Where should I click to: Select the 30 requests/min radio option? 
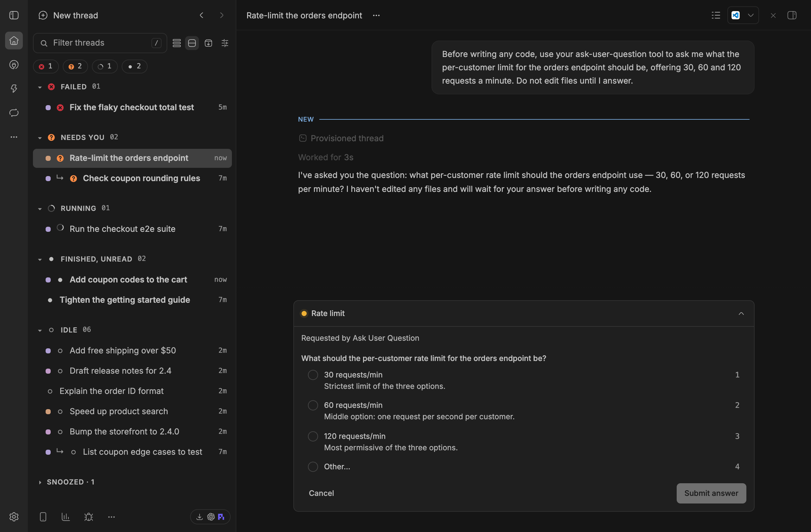pos(313,375)
